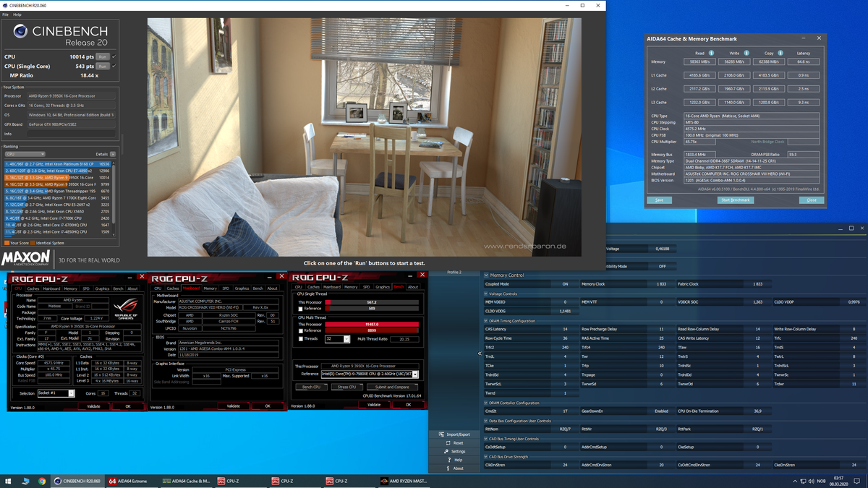The image size is (868, 488).
Task: Click the CAS Latency value 14 in Ryzen Master
Action: [x=565, y=329]
